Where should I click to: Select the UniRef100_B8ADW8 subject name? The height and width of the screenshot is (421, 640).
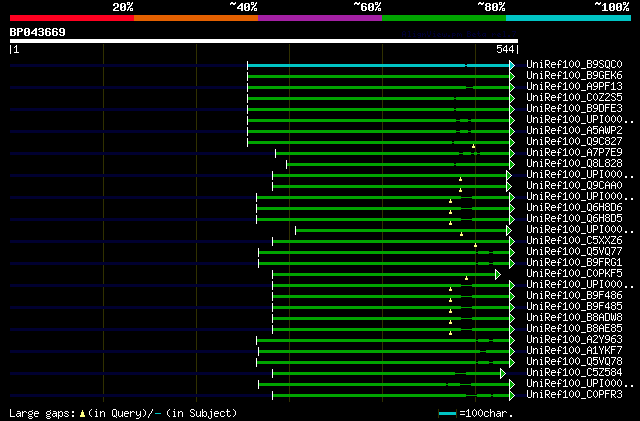coord(574,318)
